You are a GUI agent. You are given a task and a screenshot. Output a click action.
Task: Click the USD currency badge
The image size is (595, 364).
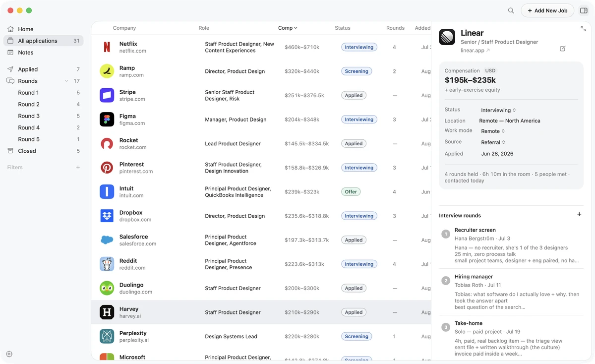[x=490, y=71]
